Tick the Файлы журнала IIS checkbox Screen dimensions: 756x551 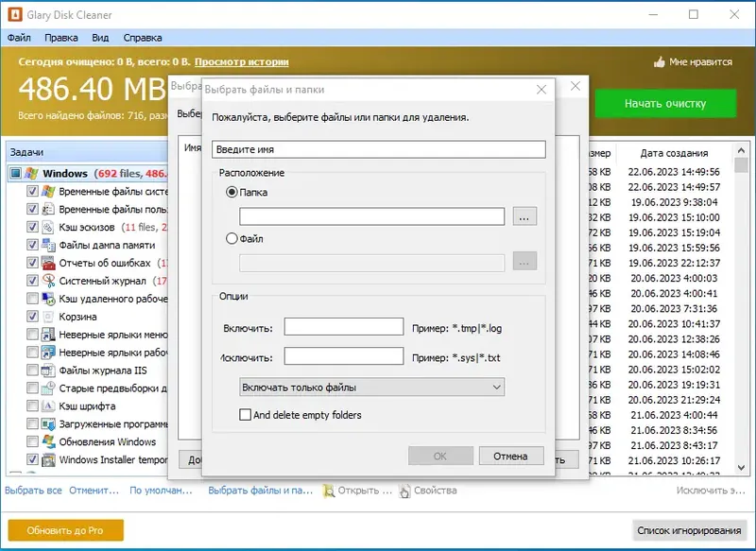tap(32, 370)
